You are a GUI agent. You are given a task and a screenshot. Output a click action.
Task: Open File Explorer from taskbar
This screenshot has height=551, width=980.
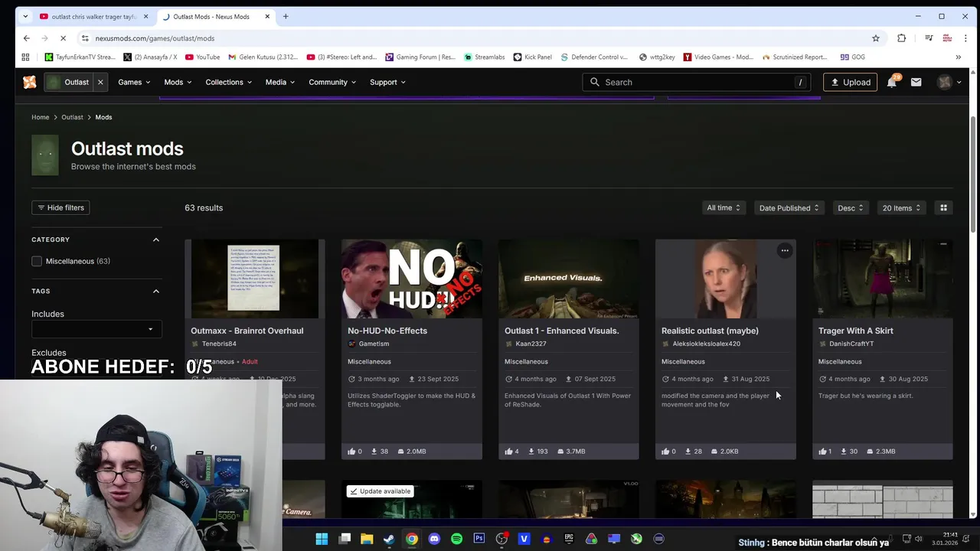pyautogui.click(x=367, y=539)
